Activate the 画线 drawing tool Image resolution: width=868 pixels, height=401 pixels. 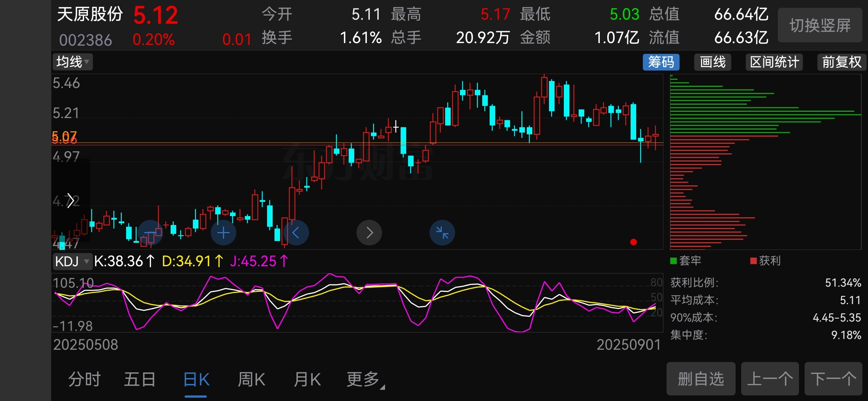click(713, 62)
